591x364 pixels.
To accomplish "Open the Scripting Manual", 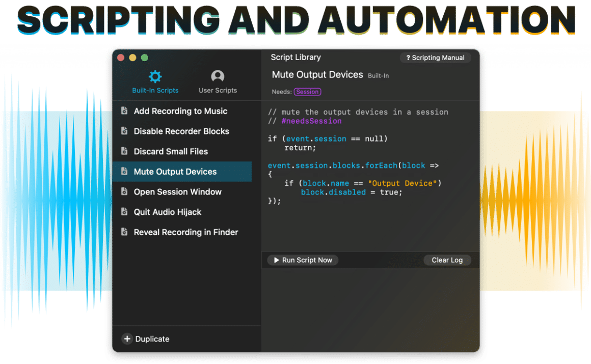I will click(435, 58).
